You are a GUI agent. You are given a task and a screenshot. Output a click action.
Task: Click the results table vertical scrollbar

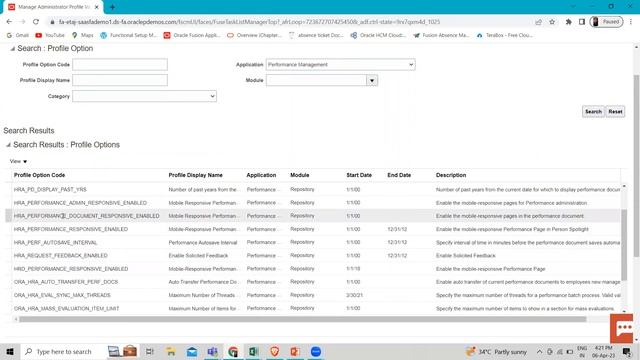point(624,245)
